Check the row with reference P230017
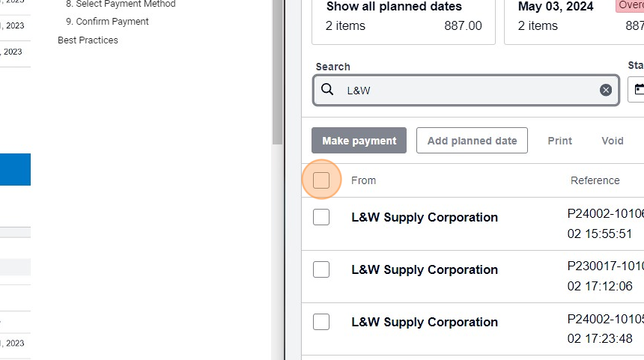Image resolution: width=644 pixels, height=360 pixels. 321,269
